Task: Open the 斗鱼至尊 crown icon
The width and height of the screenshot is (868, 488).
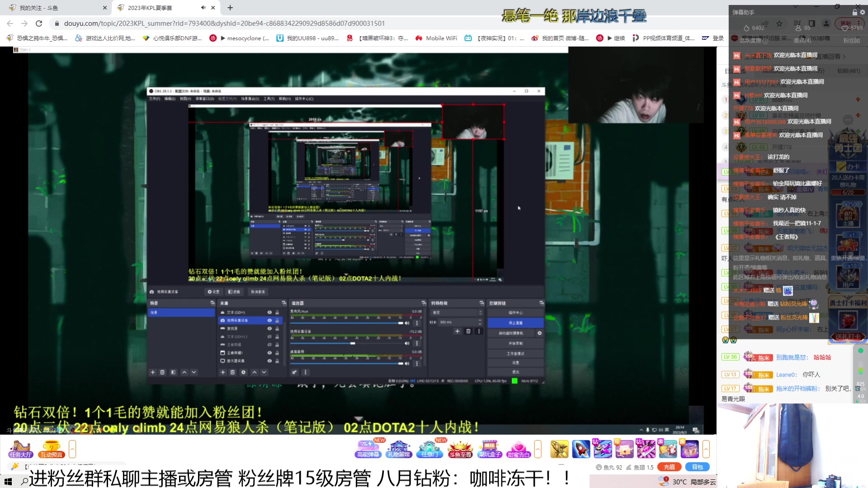Action: pyautogui.click(x=460, y=449)
